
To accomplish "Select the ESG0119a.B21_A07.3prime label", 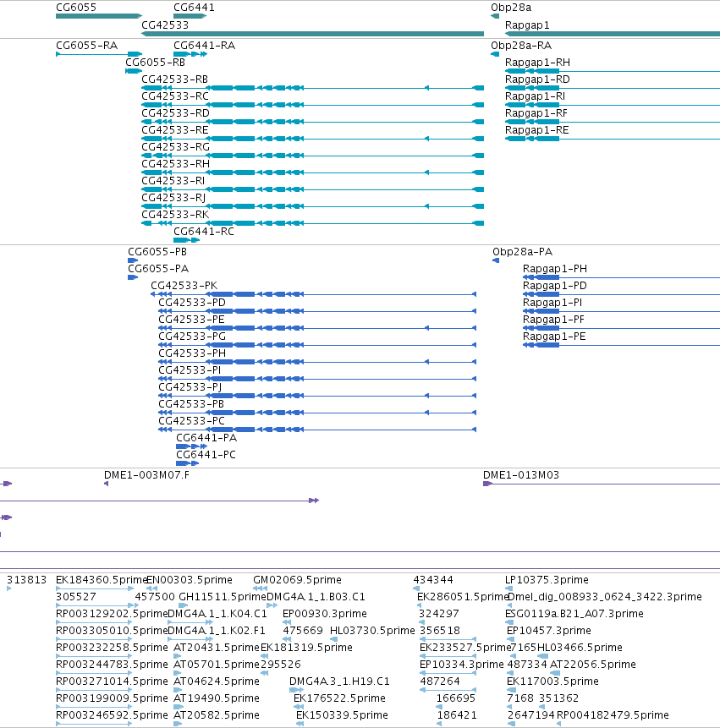I will coord(574,614).
